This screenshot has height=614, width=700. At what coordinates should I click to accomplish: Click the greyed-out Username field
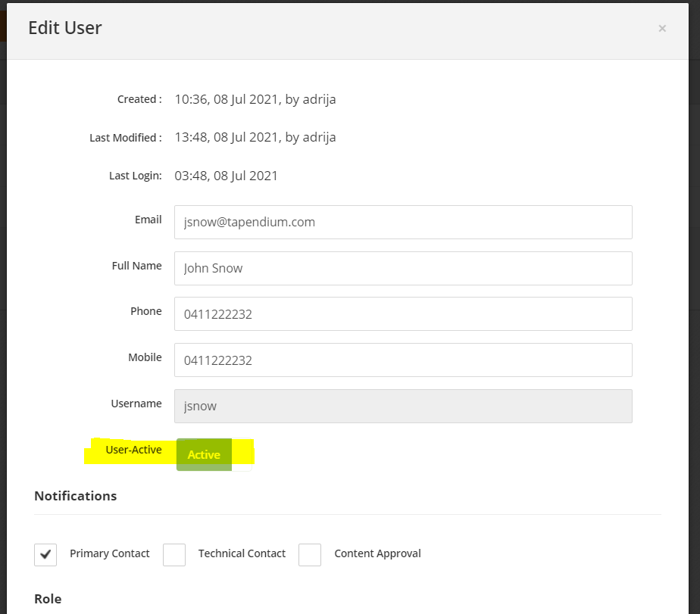click(x=403, y=406)
